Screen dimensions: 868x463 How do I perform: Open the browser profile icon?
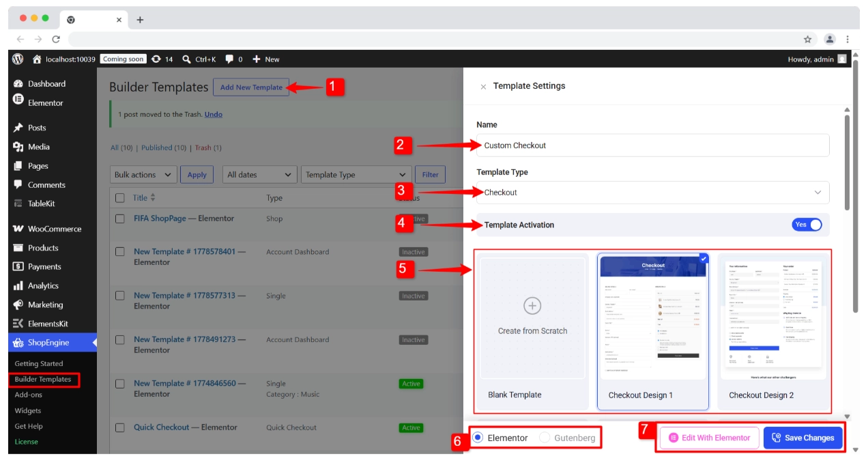click(x=829, y=40)
